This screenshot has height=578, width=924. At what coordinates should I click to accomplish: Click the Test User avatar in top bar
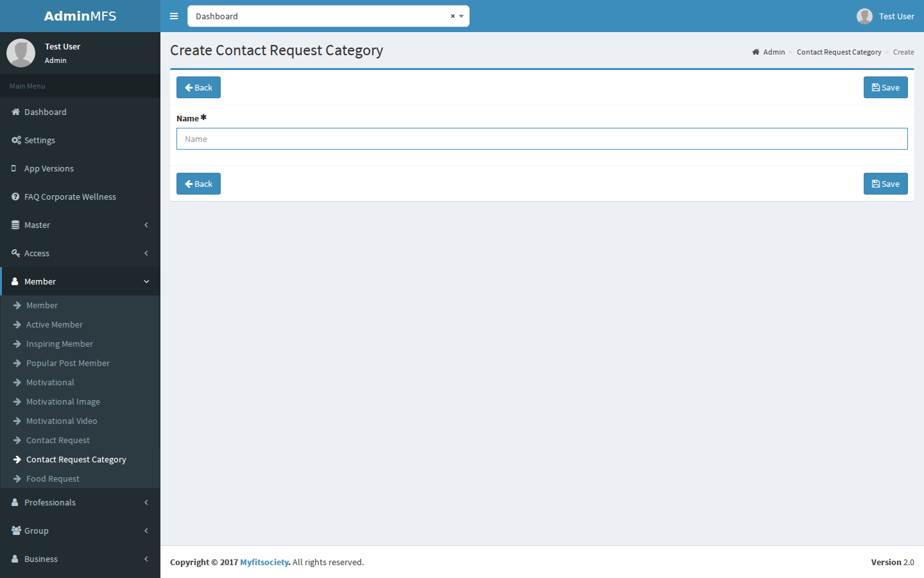point(864,16)
